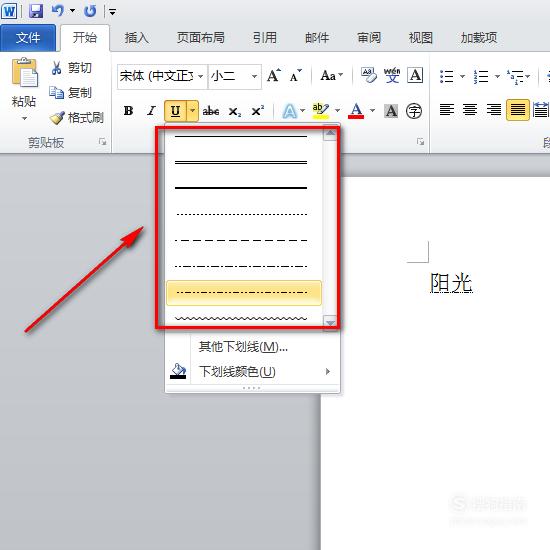Screen dimensions: 550x550
Task: Click the Cut scissors icon
Action: tap(56, 68)
